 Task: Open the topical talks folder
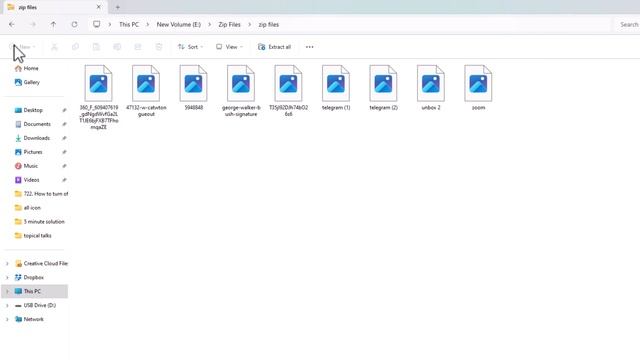click(33, 236)
